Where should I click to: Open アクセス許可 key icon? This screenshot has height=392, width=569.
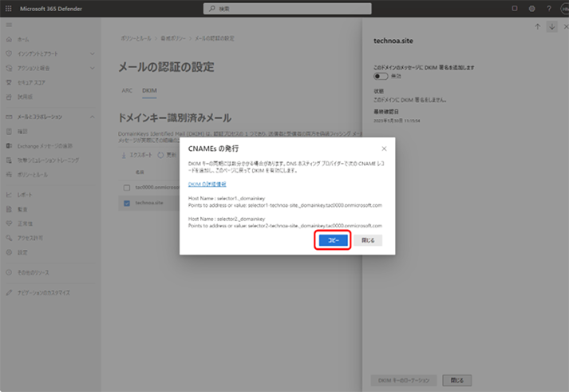pyautogui.click(x=9, y=238)
